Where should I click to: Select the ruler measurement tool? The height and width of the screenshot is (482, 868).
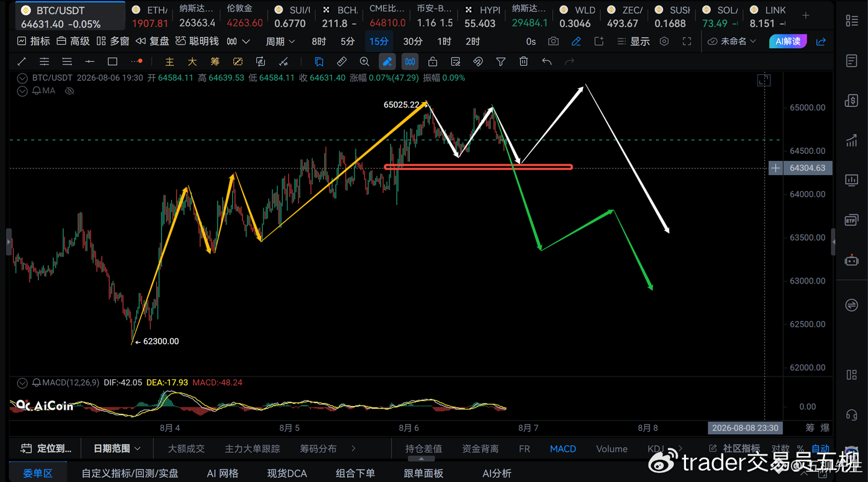point(342,62)
